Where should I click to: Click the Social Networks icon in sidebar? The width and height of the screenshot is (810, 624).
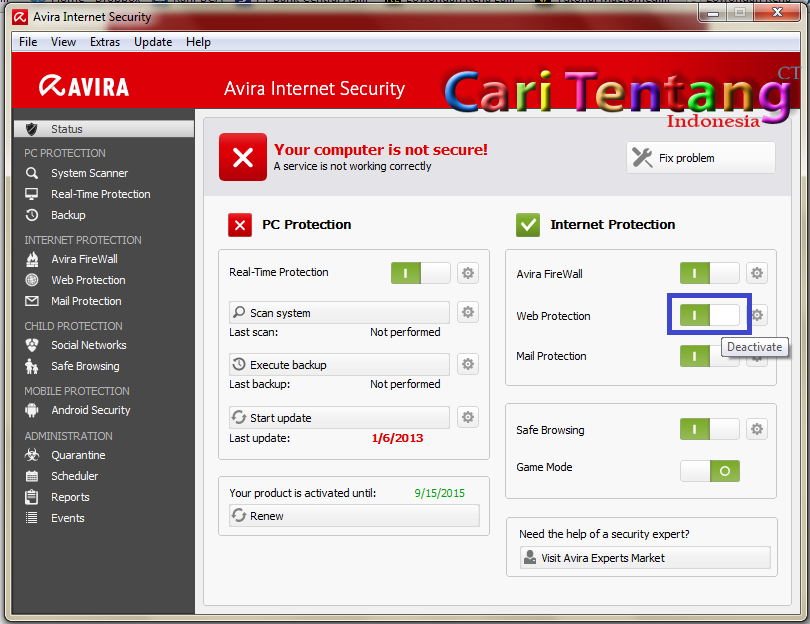click(32, 345)
